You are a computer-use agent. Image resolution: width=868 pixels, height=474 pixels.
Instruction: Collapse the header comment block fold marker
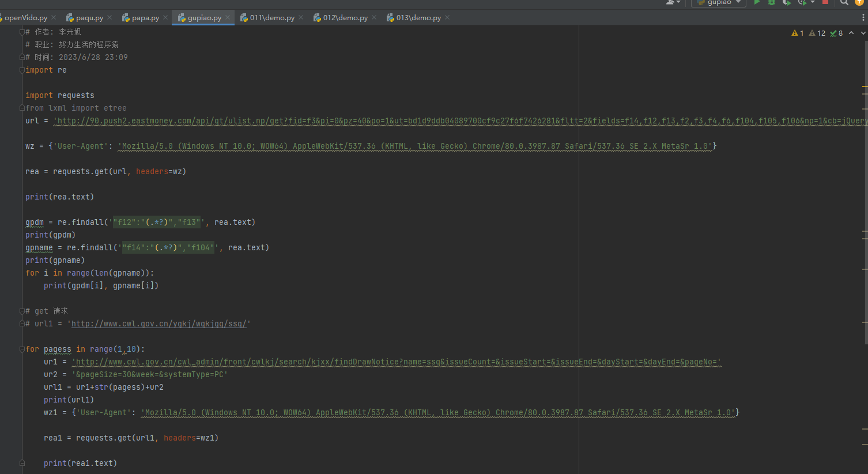point(22,32)
